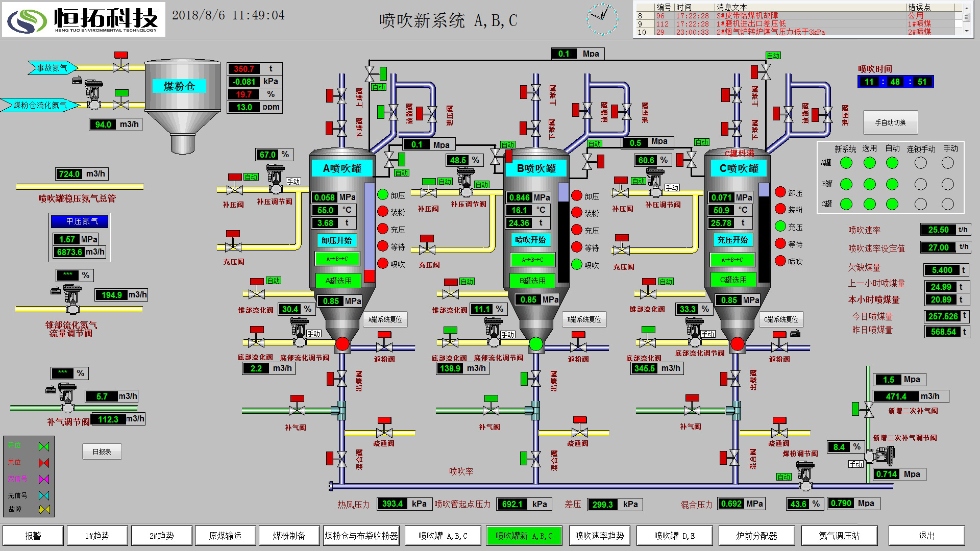Click the 事故氮气 line valve
The width and height of the screenshot is (980, 551).
pos(121,63)
